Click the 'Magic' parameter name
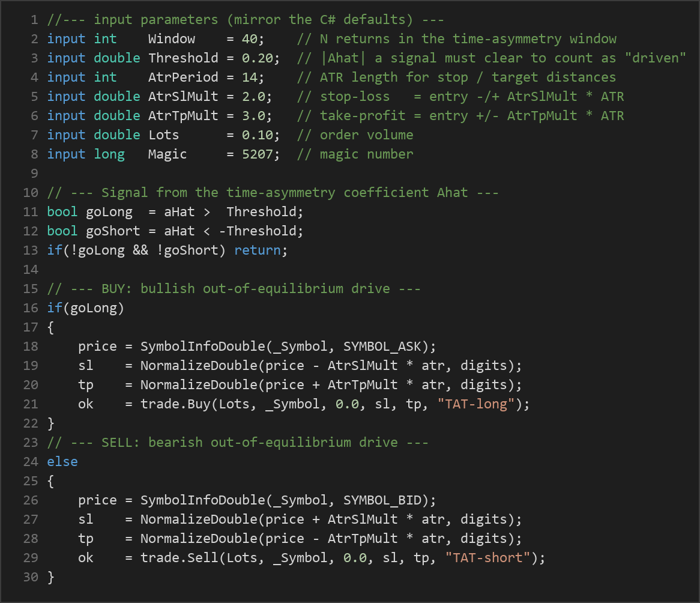The image size is (700, 603). pyautogui.click(x=167, y=154)
